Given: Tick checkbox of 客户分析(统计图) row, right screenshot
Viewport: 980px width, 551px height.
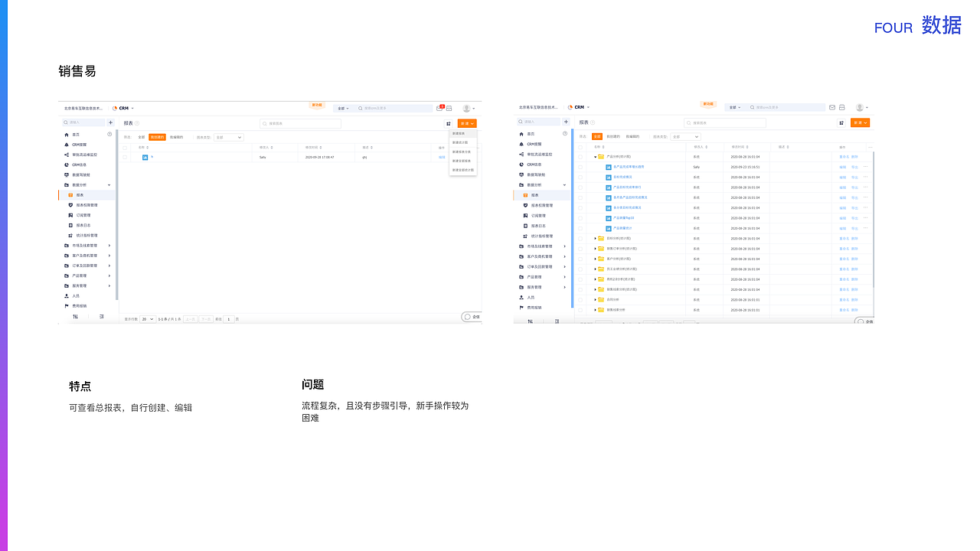Looking at the screenshot, I should [x=580, y=259].
